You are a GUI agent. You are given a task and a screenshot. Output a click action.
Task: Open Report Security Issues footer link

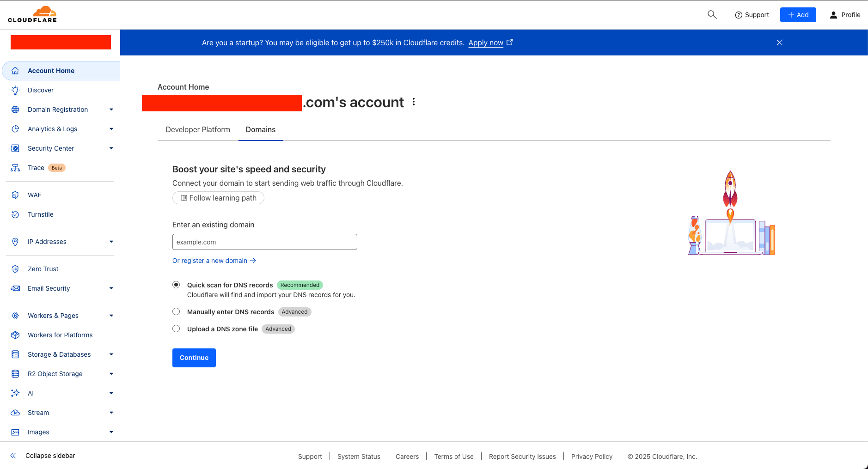pos(522,457)
